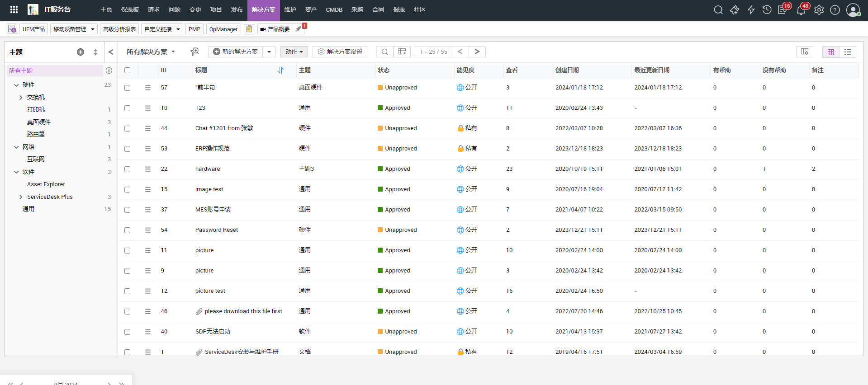The image size is (868, 385).
Task: Open the apps grid launcher icon
Action: [x=14, y=9]
